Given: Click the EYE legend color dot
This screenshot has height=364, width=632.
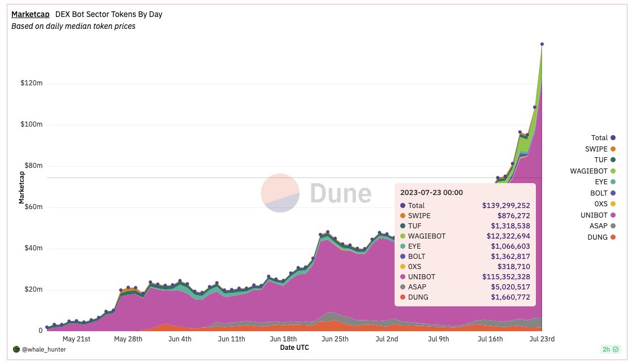Looking at the screenshot, I should pos(613,182).
